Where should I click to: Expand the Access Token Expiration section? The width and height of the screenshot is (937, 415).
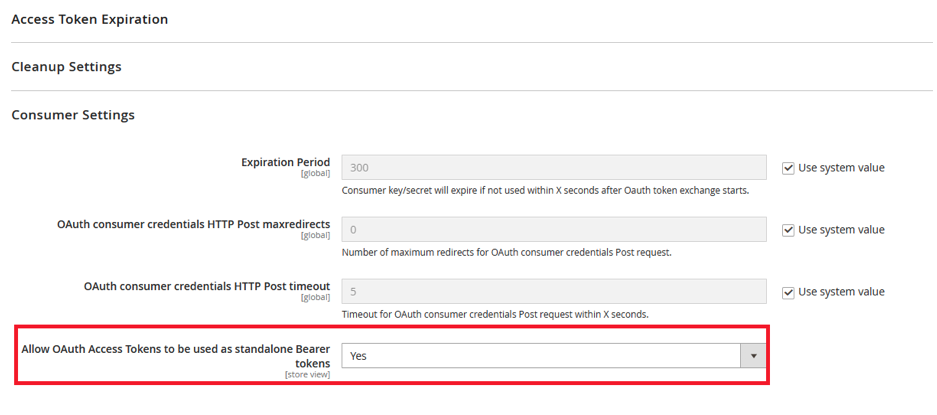point(90,20)
